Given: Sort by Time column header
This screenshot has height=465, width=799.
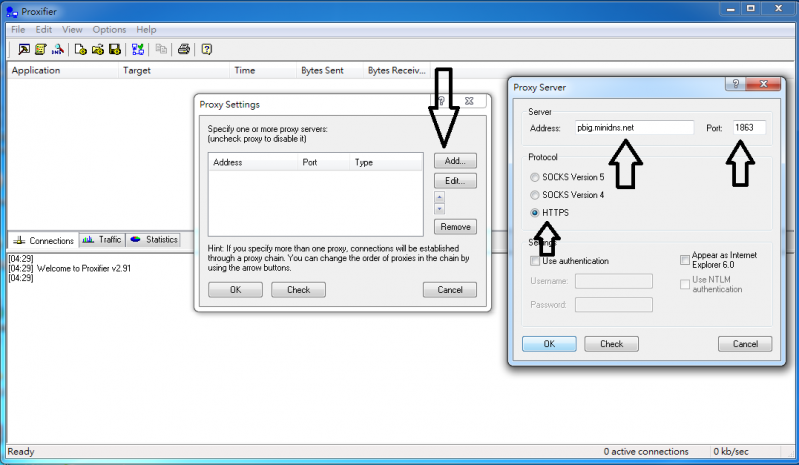Looking at the screenshot, I should point(263,70).
